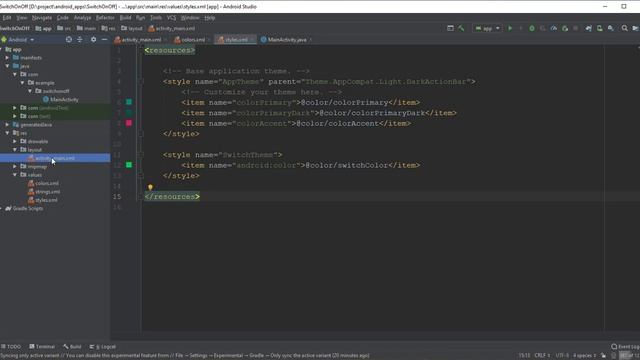
Task: Collapse the res folder arrow
Action: click(x=7, y=133)
